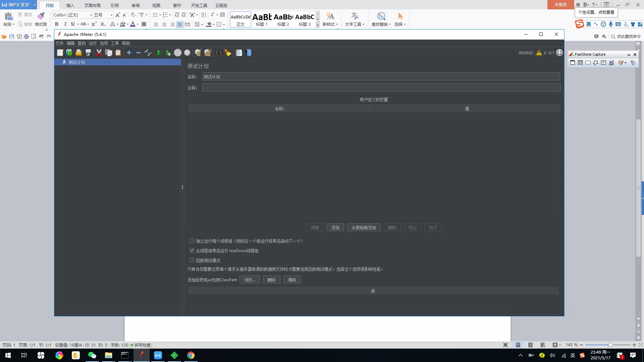The width and height of the screenshot is (644, 362).
Task: Save the current JMeter test plan
Action: click(88, 53)
